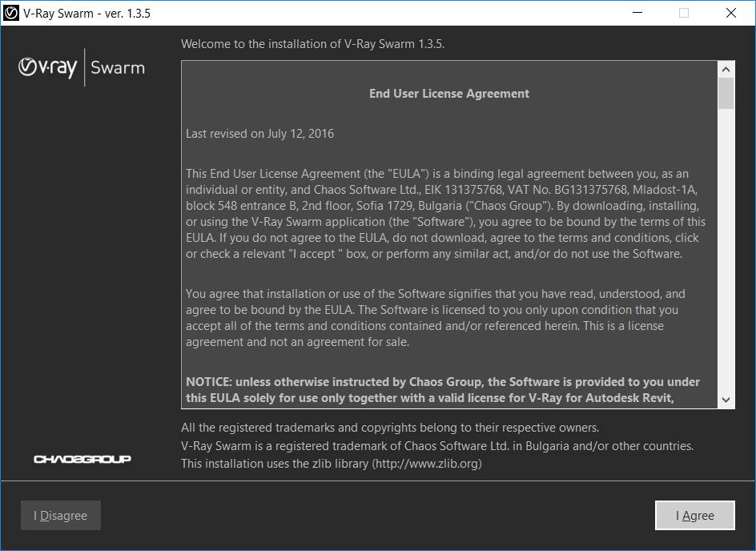756x551 pixels.
Task: Click the 'All the registered trademarks' line
Action: click(x=390, y=428)
